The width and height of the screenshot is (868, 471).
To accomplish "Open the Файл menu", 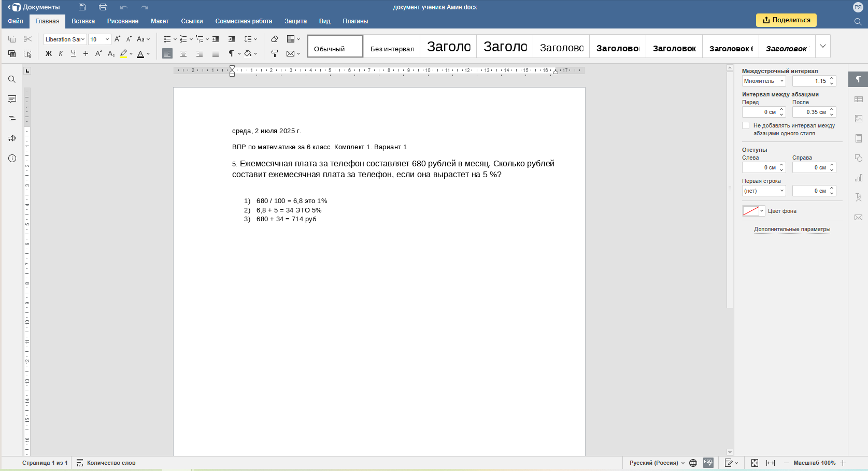I will 16,21.
